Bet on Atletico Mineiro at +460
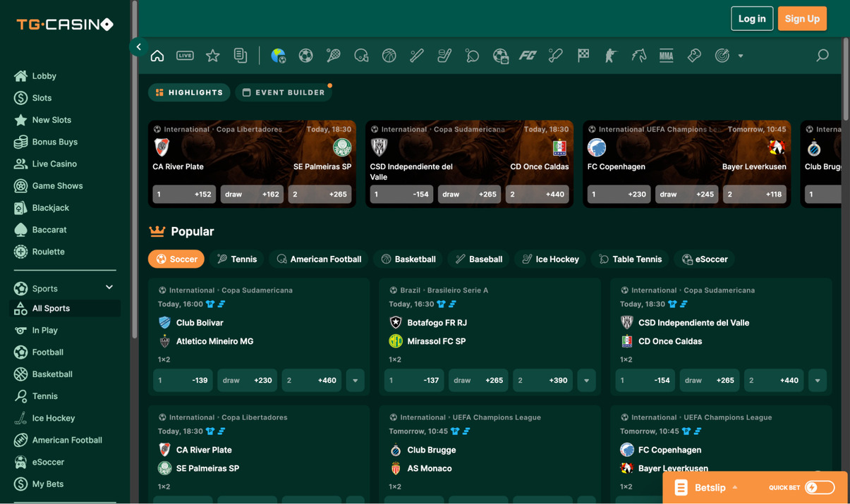This screenshot has height=504, width=850. (x=311, y=381)
